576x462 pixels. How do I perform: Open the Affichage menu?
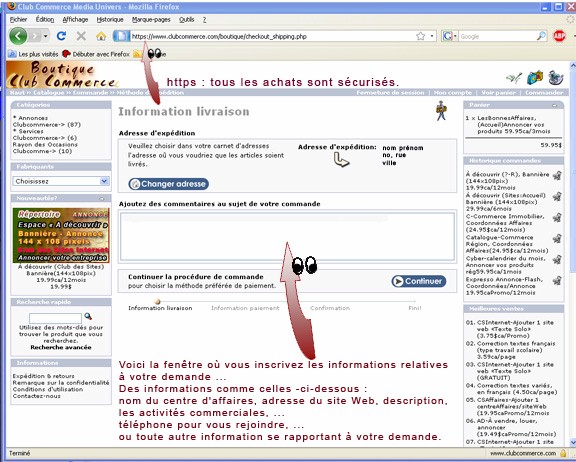75,19
